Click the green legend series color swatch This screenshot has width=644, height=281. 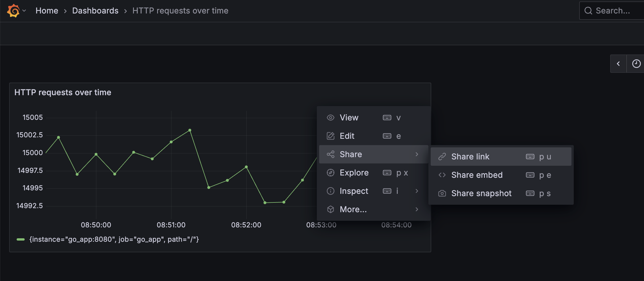click(x=21, y=239)
